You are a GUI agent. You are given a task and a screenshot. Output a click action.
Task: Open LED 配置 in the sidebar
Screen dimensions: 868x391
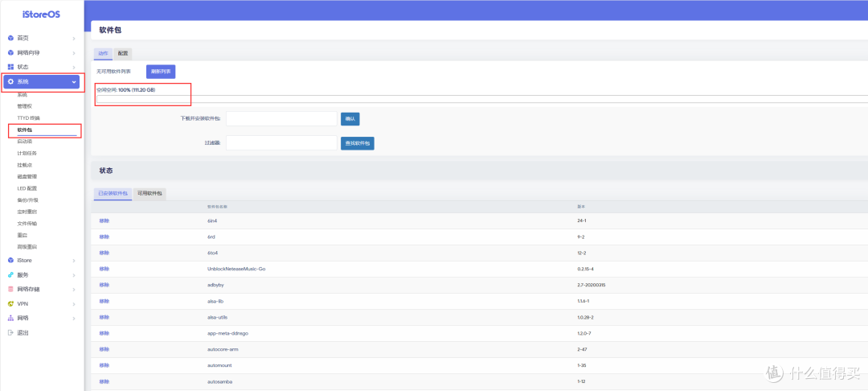pos(27,188)
